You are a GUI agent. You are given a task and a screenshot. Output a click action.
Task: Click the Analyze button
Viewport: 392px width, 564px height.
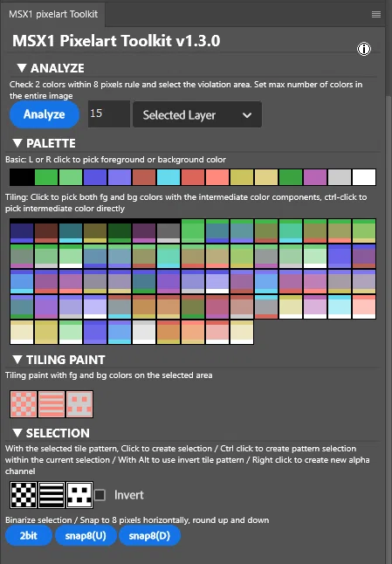click(x=45, y=114)
